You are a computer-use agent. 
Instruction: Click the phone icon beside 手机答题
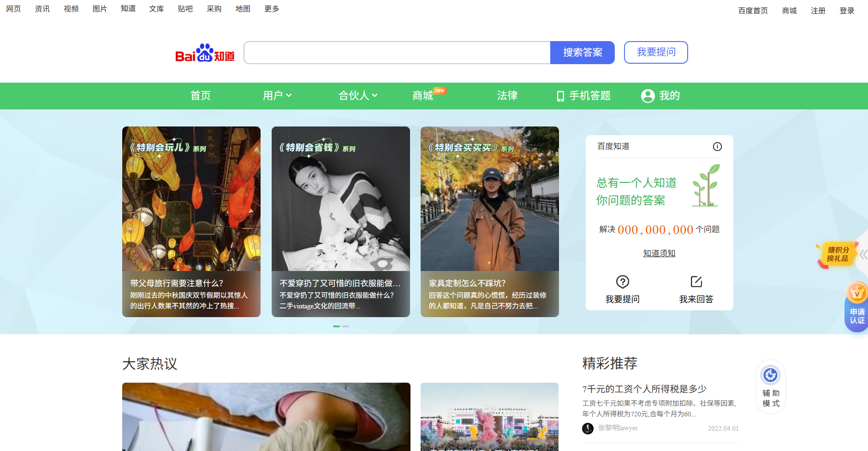(x=560, y=96)
